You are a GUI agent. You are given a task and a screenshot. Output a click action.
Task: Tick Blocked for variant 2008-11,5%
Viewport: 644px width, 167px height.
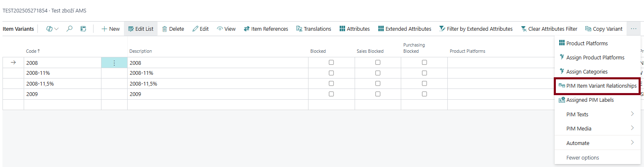(331, 83)
